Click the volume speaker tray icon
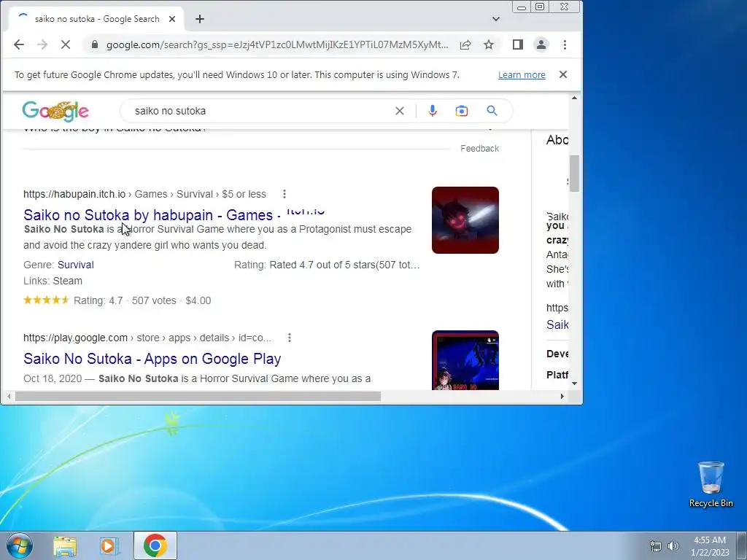747x560 pixels. click(673, 546)
